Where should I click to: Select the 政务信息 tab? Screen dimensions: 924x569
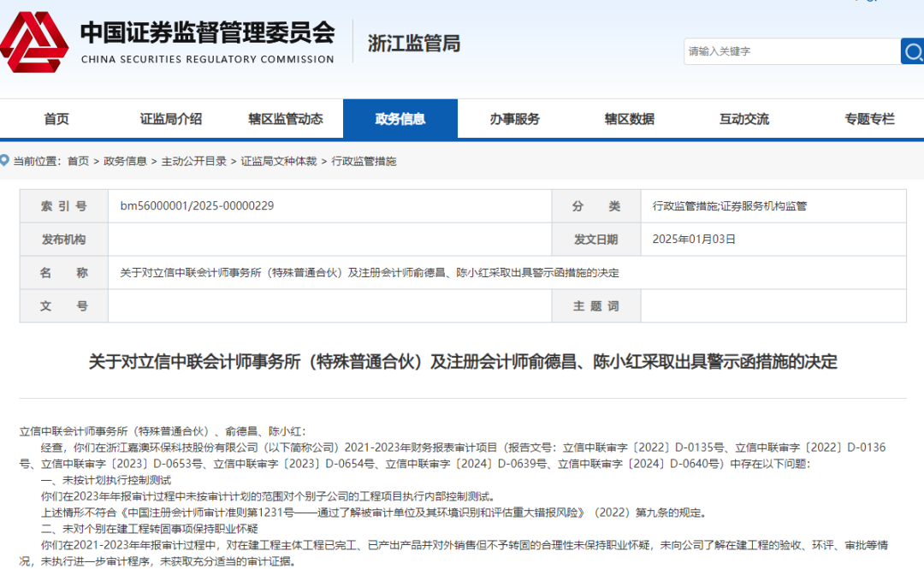click(x=400, y=119)
